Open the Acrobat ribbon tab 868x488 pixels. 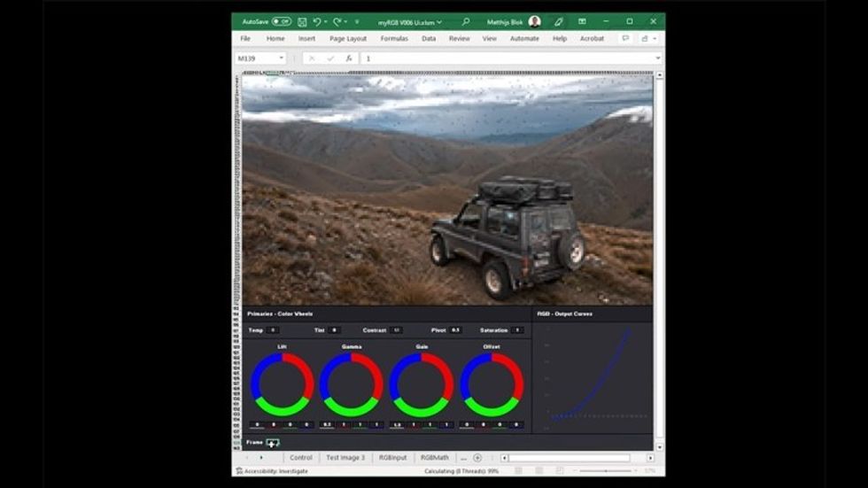[x=592, y=39]
